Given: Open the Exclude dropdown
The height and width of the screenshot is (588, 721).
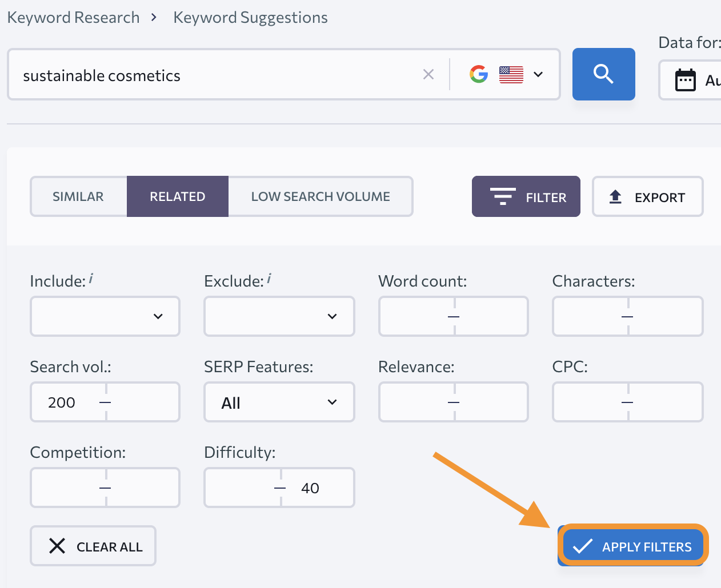Looking at the screenshot, I should point(279,316).
